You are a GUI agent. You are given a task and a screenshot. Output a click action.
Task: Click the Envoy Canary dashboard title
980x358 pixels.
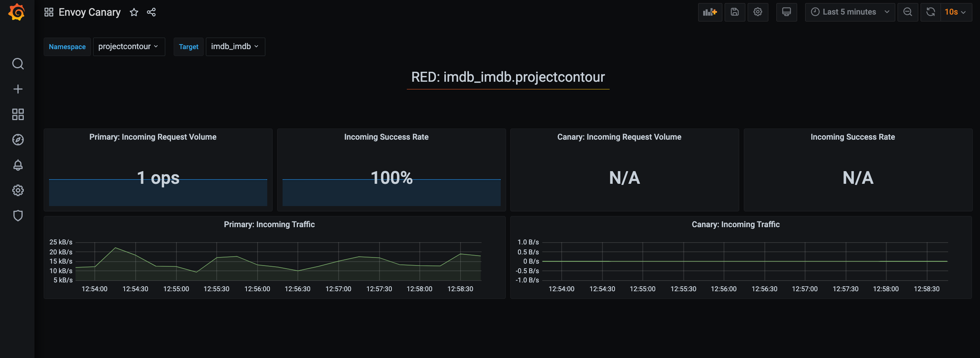89,12
